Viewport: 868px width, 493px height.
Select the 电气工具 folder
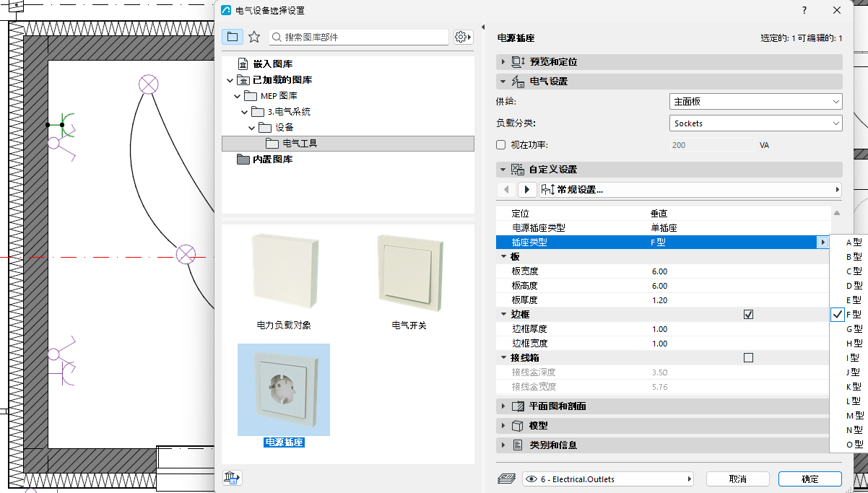coord(348,144)
